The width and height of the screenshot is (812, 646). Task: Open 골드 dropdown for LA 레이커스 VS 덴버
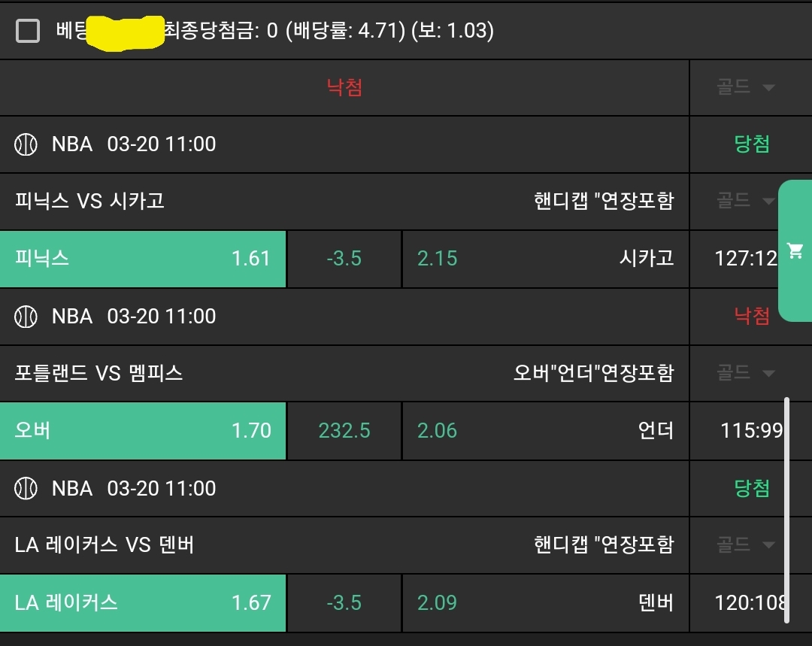[745, 544]
